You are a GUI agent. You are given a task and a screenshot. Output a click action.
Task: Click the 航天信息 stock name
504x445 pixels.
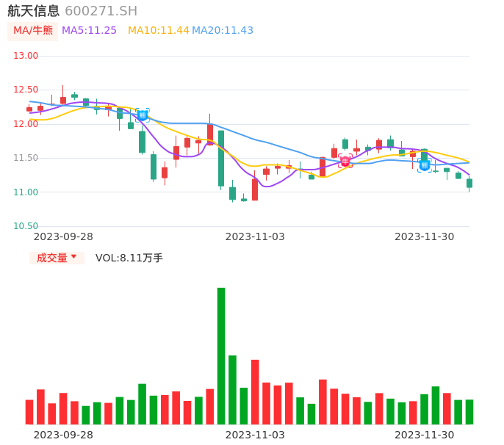pyautogui.click(x=34, y=11)
